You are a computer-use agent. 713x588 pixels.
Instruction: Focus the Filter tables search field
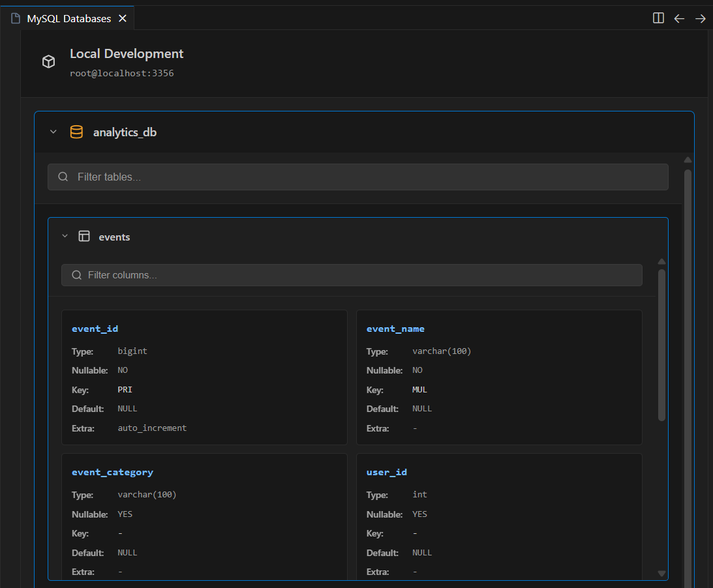click(358, 177)
